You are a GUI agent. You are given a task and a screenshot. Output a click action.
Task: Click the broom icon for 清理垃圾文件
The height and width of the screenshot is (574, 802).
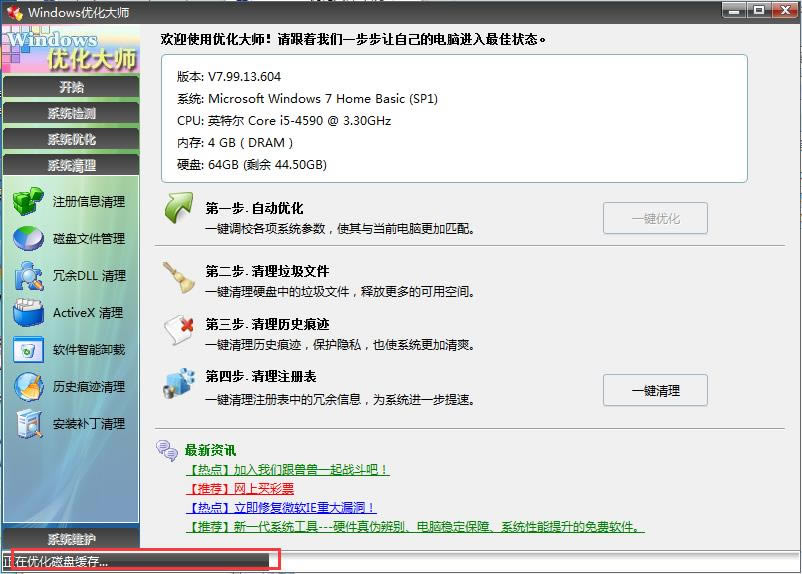(x=179, y=278)
